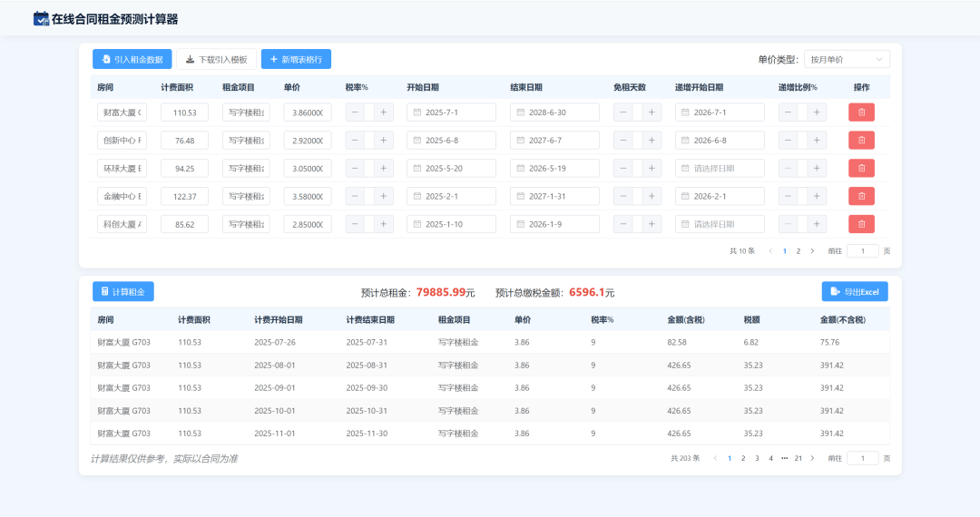
Task: Remove the 科创大厦 row via trash icon
Action: tap(861, 224)
